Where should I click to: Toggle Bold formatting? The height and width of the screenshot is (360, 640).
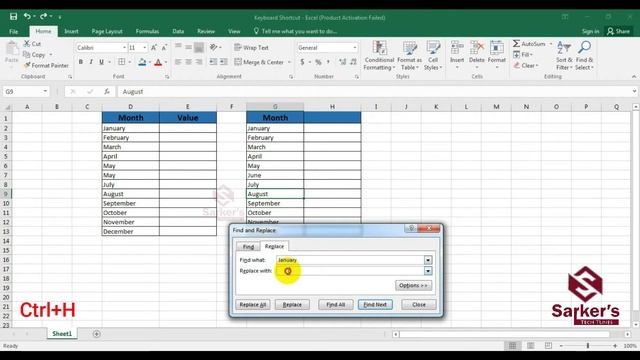pos(81,62)
